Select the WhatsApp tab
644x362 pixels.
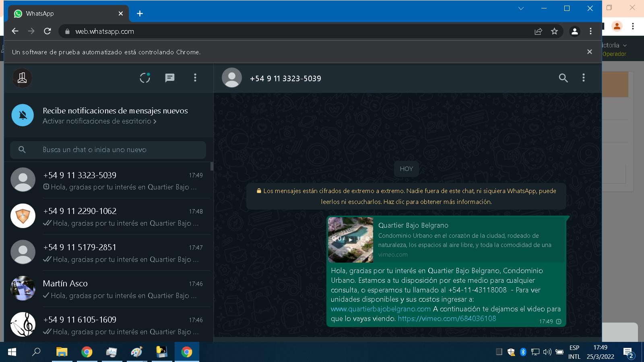pyautogui.click(x=68, y=14)
